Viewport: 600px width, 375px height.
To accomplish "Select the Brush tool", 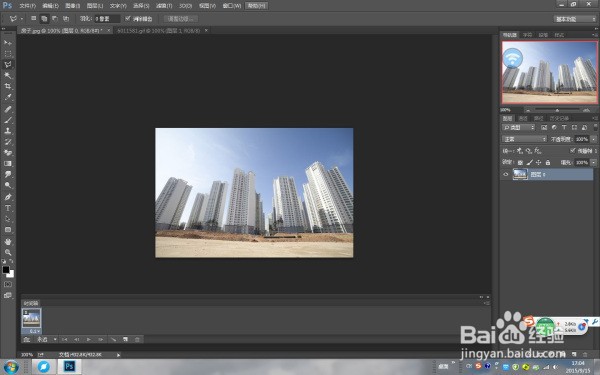I will coord(8,120).
